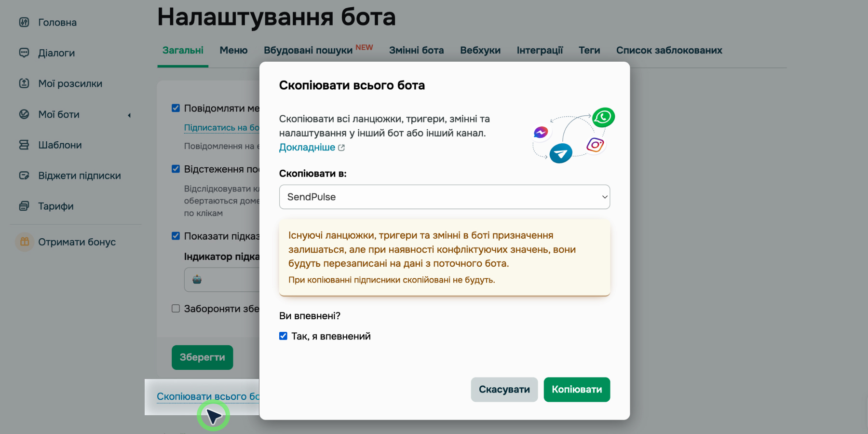Click the WhatsApp icon in the dialog
The image size is (868, 434).
point(603,117)
